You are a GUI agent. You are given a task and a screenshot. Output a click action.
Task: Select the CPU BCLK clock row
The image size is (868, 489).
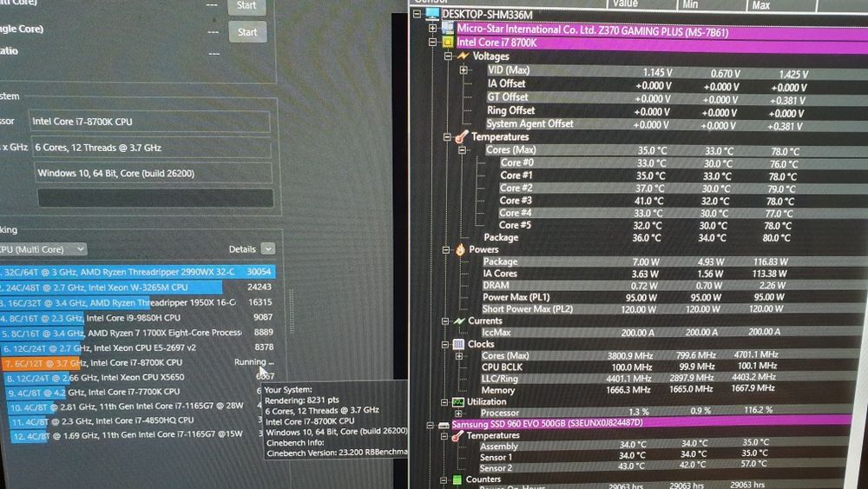(x=672, y=367)
